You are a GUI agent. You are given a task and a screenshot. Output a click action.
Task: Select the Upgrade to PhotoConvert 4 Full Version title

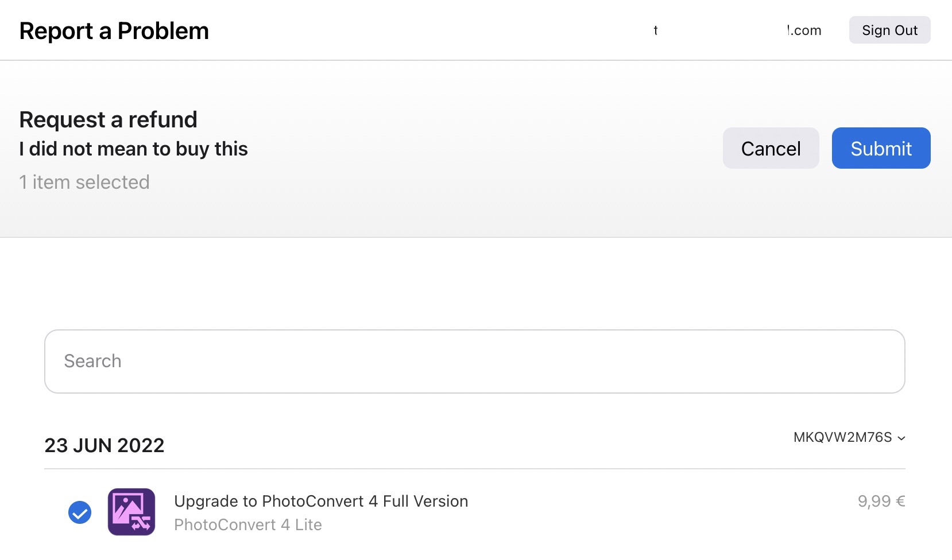321,501
